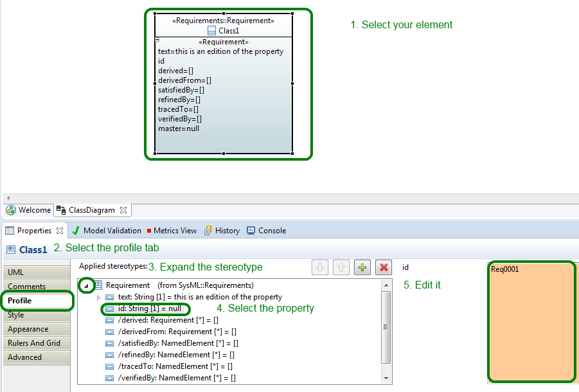Click the icon beside /refinedBy: NamedElement
The height and width of the screenshot is (392, 579).
pyautogui.click(x=109, y=355)
